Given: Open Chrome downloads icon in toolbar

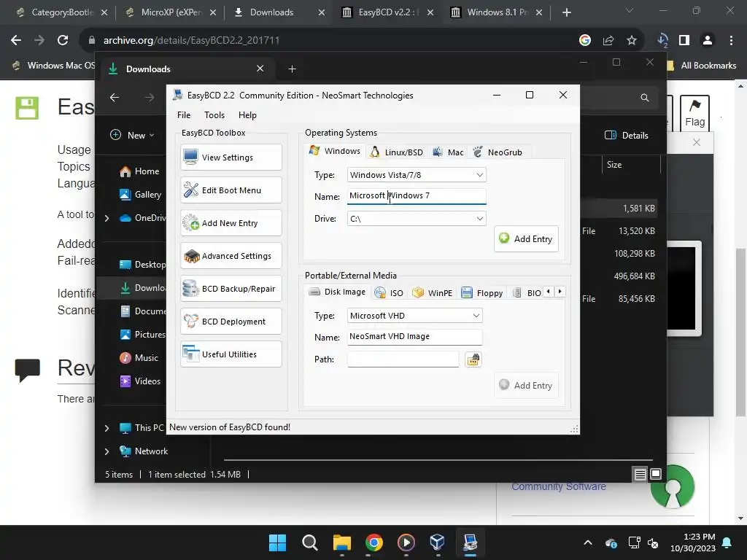Looking at the screenshot, I should 662,41.
